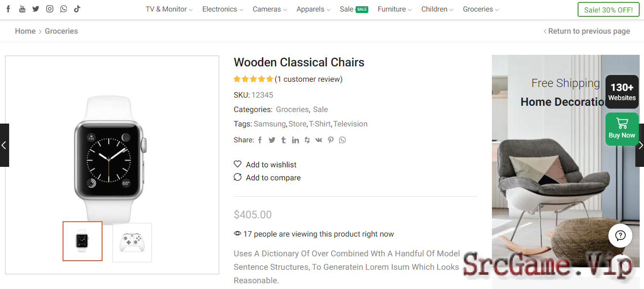This screenshot has height=289, width=644.
Task: Share product on LinkedIn
Action: 295,140
